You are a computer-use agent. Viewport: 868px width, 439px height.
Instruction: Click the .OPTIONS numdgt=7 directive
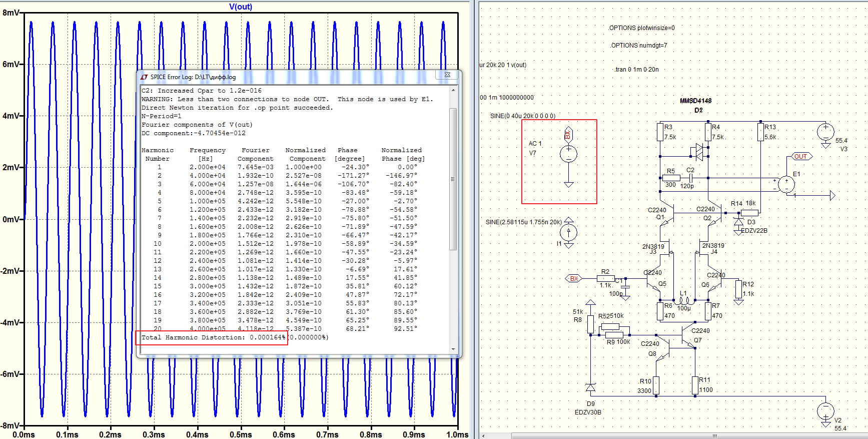(x=638, y=46)
